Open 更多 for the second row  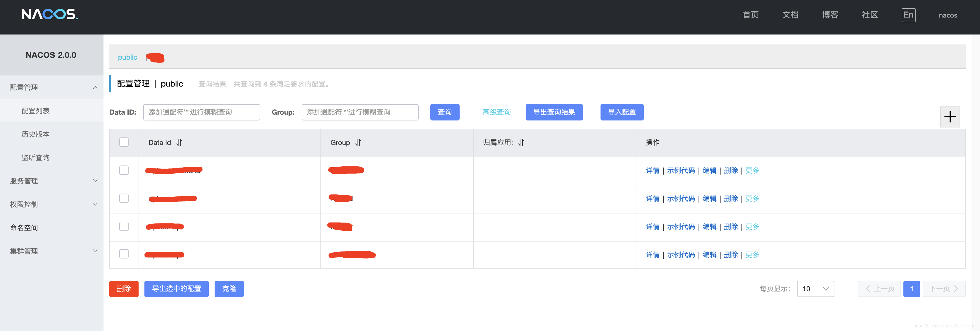[x=752, y=199]
